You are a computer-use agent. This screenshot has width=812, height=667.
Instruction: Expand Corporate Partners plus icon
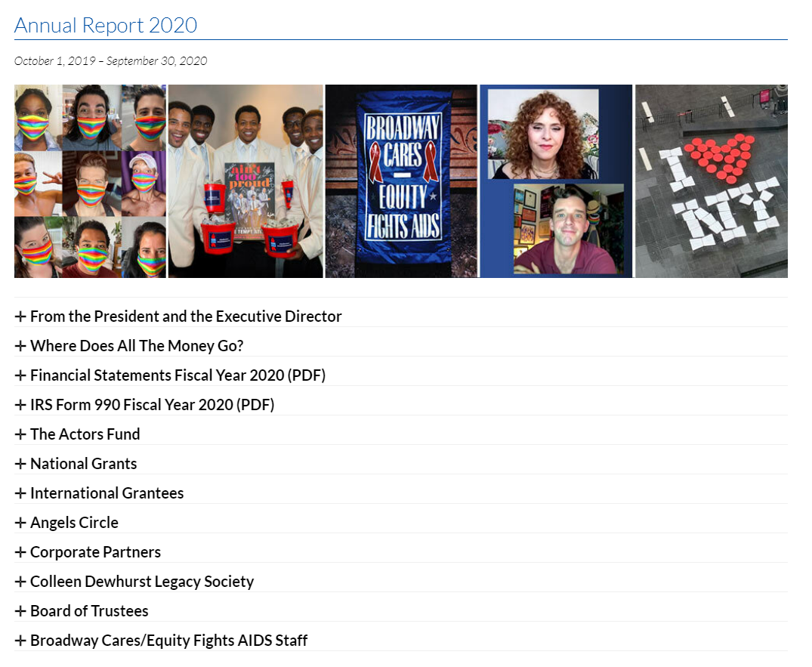[20, 552]
